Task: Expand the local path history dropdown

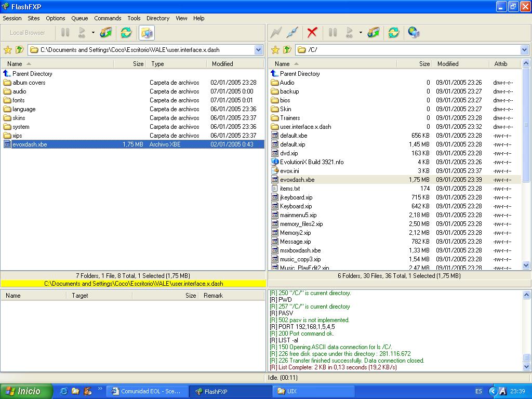Action: coord(259,50)
